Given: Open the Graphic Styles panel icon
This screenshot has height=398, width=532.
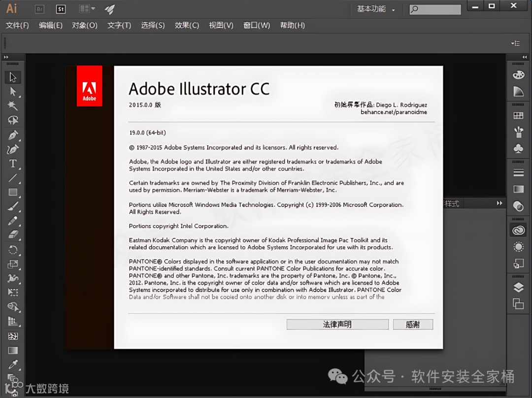Looking at the screenshot, I should [x=518, y=264].
